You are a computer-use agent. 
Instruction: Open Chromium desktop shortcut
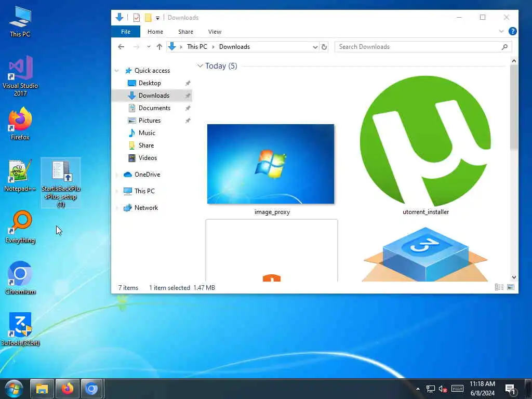[x=20, y=278]
